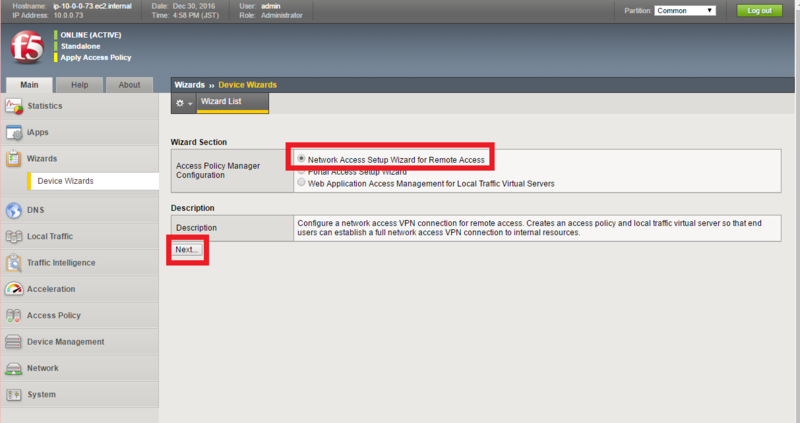Click the iApps gear icon

click(x=14, y=133)
